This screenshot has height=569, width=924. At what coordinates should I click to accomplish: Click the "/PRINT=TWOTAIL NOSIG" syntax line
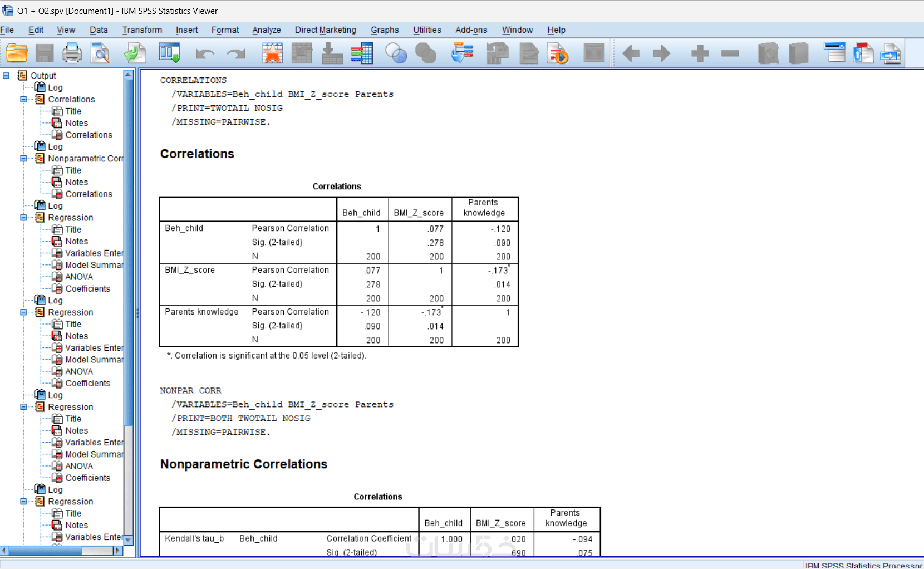[x=227, y=108]
